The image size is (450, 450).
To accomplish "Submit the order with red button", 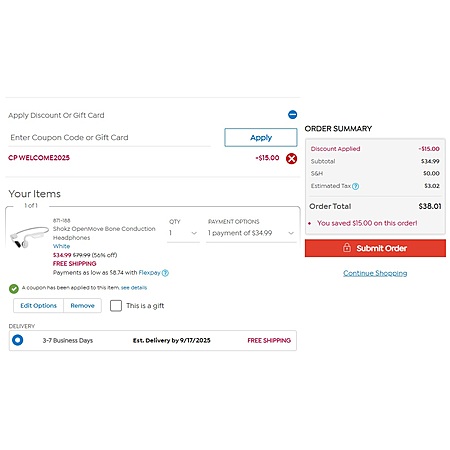I will coord(375,248).
